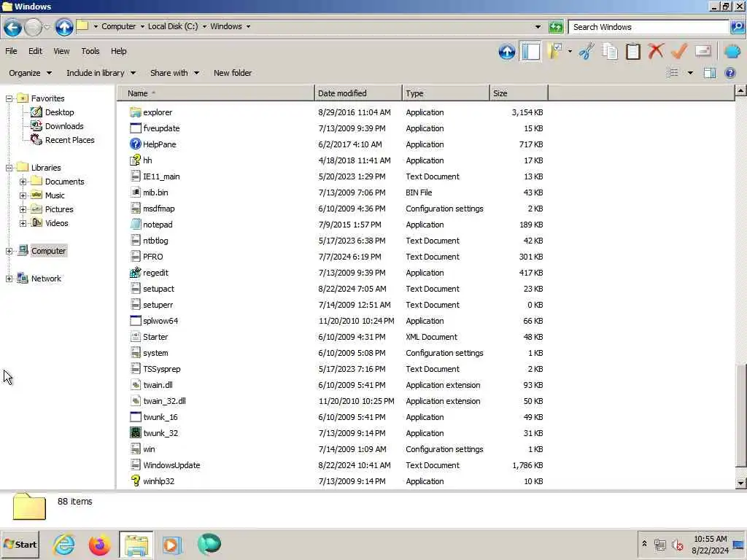This screenshot has height=560, width=747.
Task: Open the Help menu
Action: tap(119, 51)
